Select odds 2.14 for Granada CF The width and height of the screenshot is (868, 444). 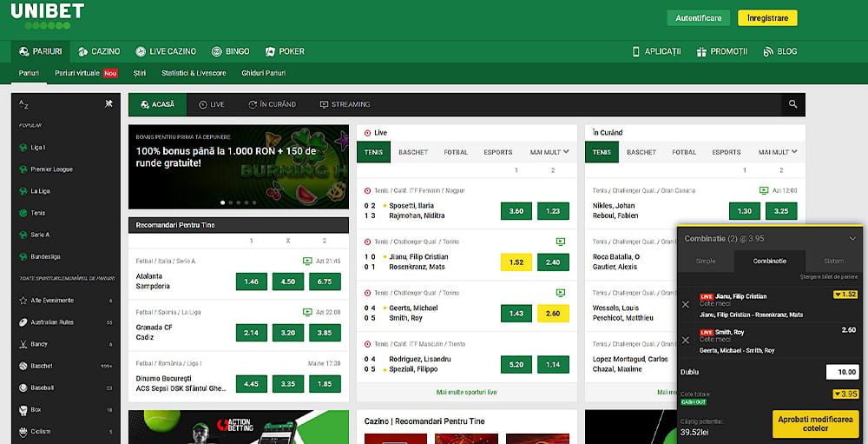pos(252,333)
